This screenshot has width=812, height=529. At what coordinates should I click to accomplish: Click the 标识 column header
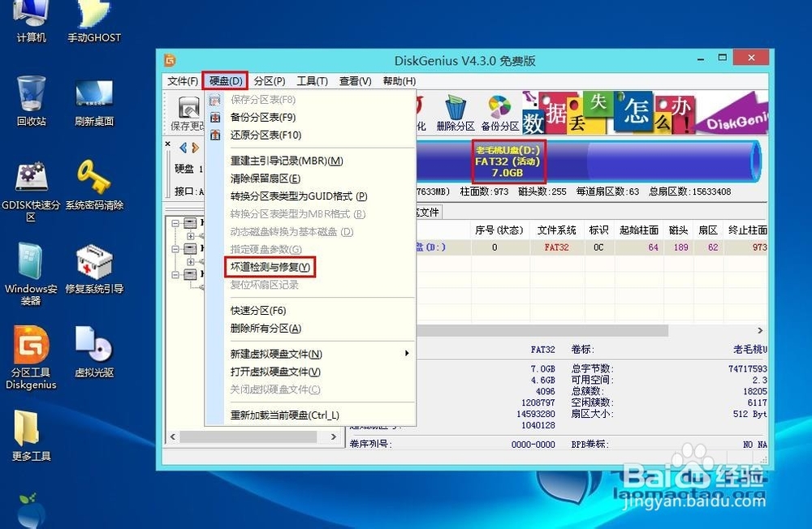pyautogui.click(x=598, y=230)
